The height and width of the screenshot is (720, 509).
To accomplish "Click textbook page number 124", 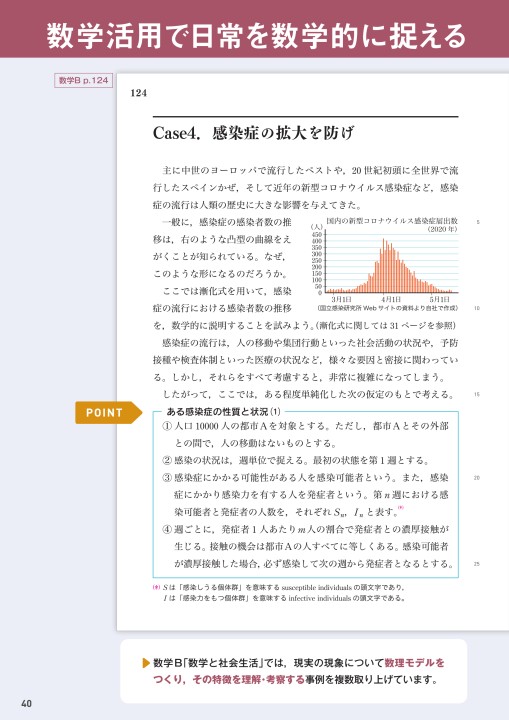I will tap(139, 93).
